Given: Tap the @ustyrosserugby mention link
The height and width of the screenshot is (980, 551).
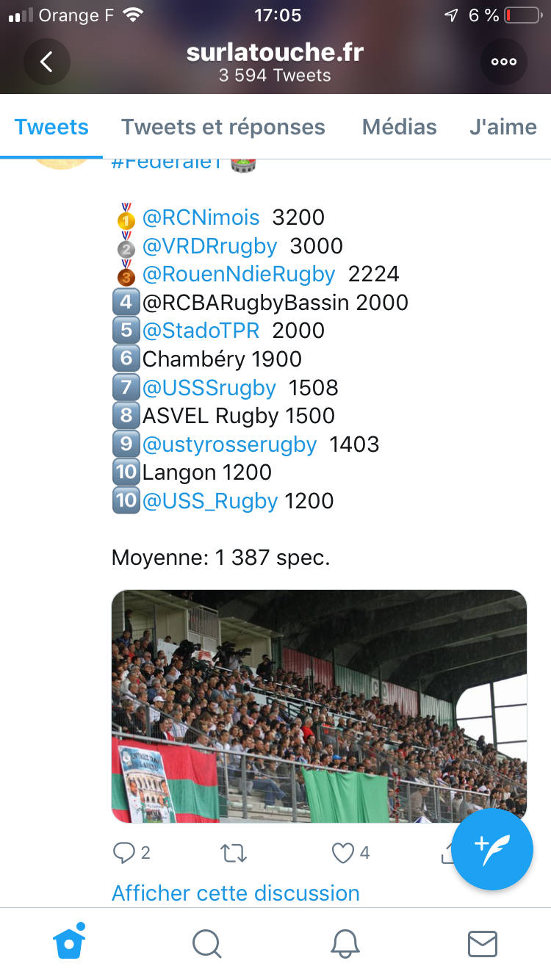Looking at the screenshot, I should tap(229, 444).
